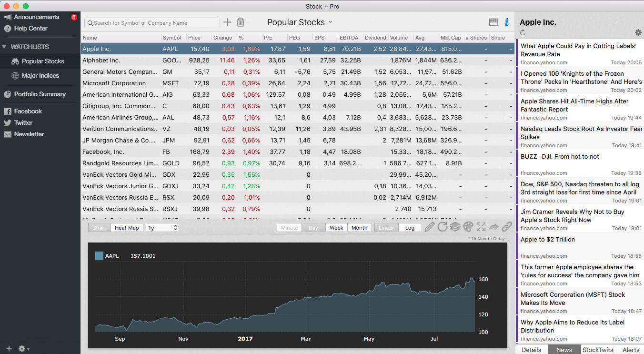
Task: Click the sidebar bottom plus icon
Action: pyautogui.click(x=9, y=349)
